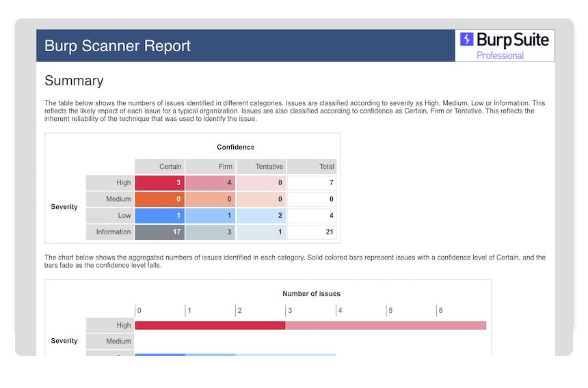
Task: Click the Firm column header
Action: click(211, 167)
